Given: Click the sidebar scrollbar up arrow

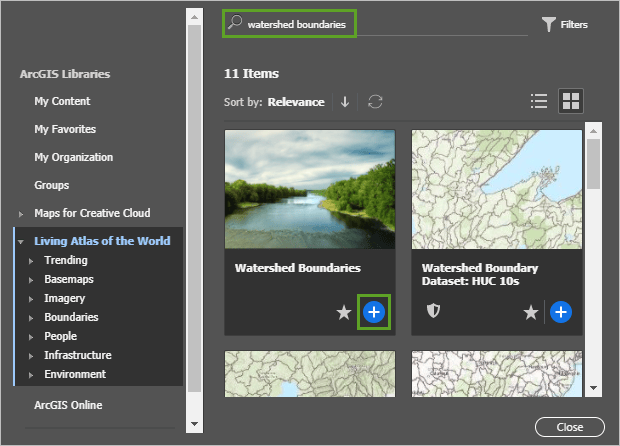Looking at the screenshot, I should 194,17.
